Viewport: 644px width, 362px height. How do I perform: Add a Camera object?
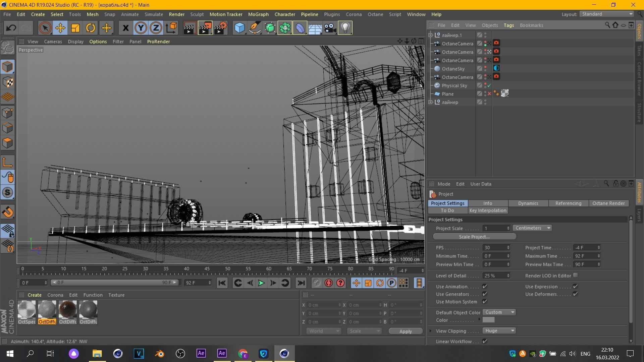click(x=330, y=28)
